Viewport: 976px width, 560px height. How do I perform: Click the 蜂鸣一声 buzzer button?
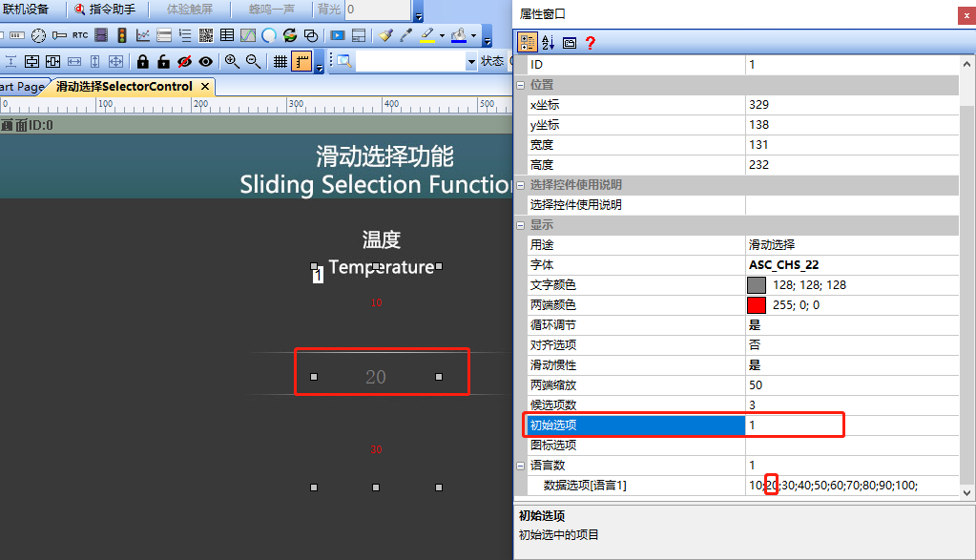pos(271,10)
